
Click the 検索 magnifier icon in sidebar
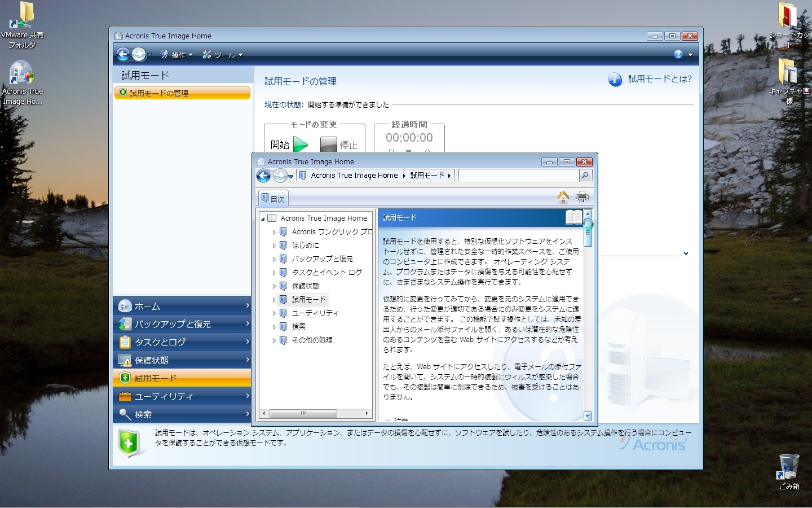pos(125,414)
